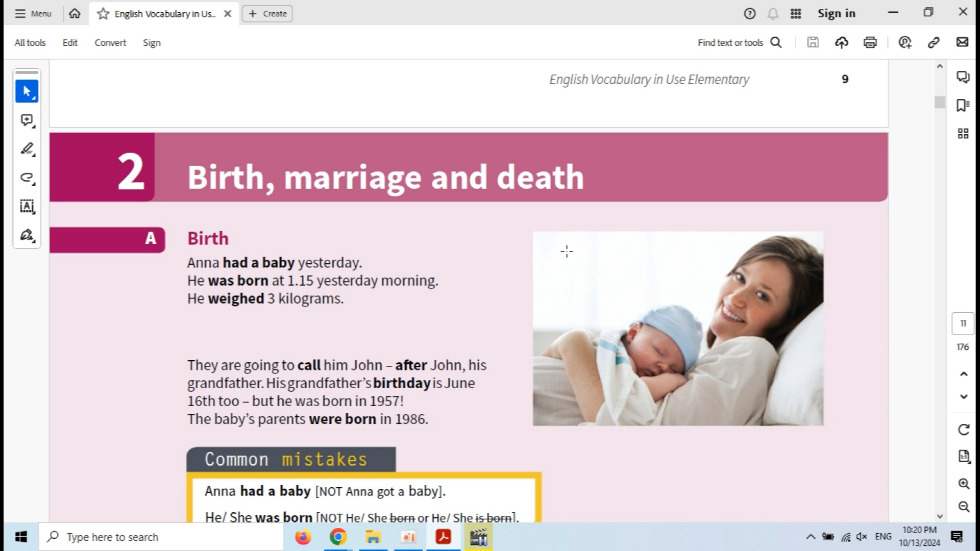Select the highlighter pen tool
Viewport: 980px width, 551px height.
[27, 148]
